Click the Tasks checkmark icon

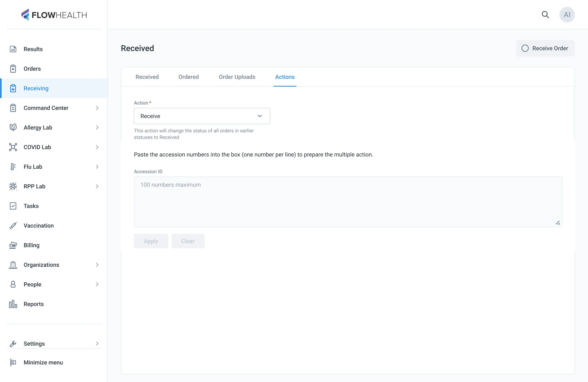click(13, 206)
